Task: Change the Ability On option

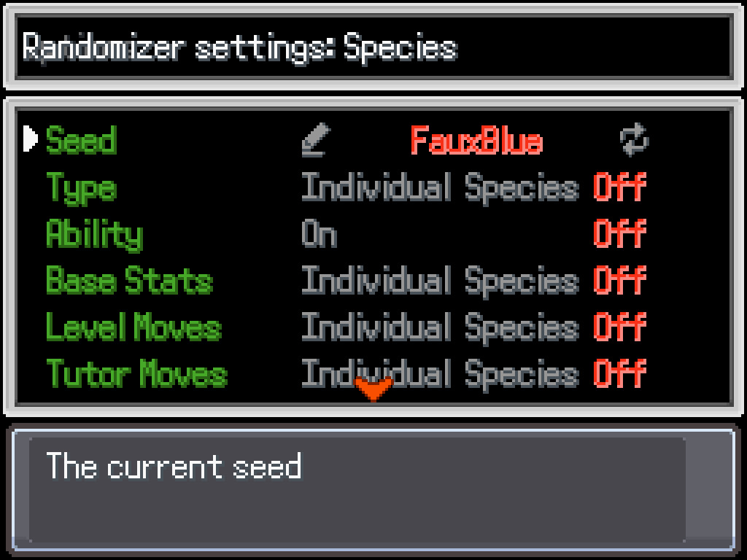Action: coord(320,235)
